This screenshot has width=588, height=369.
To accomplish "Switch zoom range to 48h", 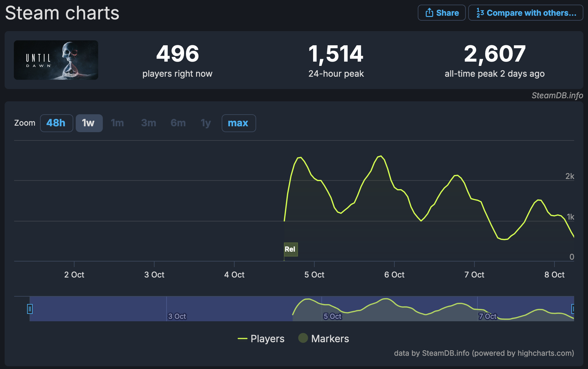I will tap(56, 123).
